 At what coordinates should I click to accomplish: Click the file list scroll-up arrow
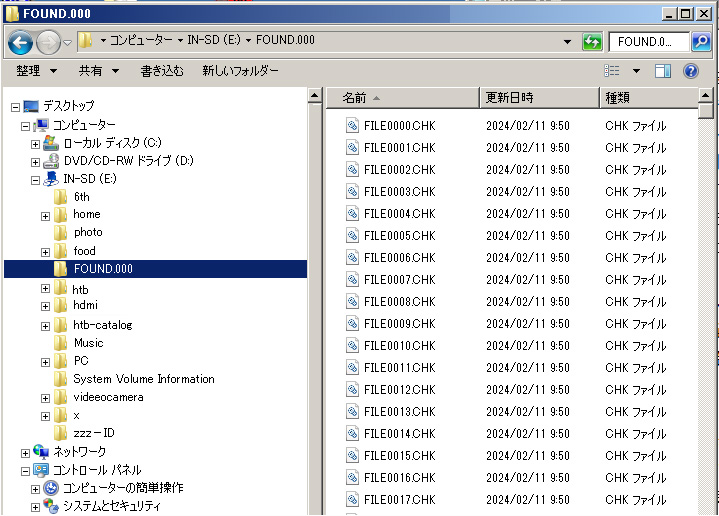point(706,95)
